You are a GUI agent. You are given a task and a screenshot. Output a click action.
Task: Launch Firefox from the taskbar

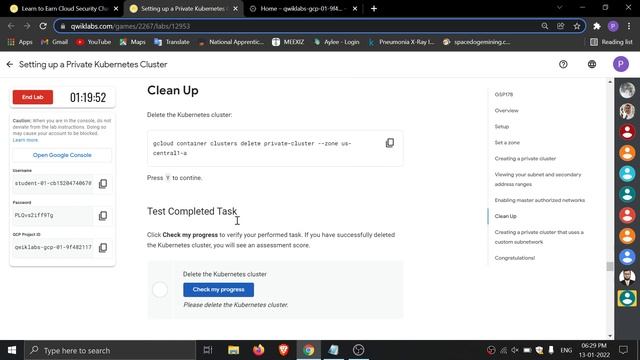point(258,350)
